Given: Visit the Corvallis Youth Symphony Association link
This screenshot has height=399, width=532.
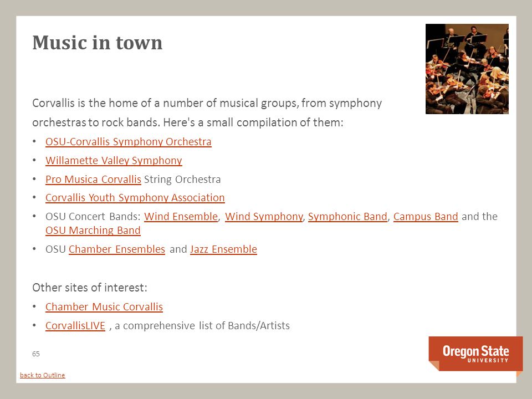Looking at the screenshot, I should pos(135,198).
